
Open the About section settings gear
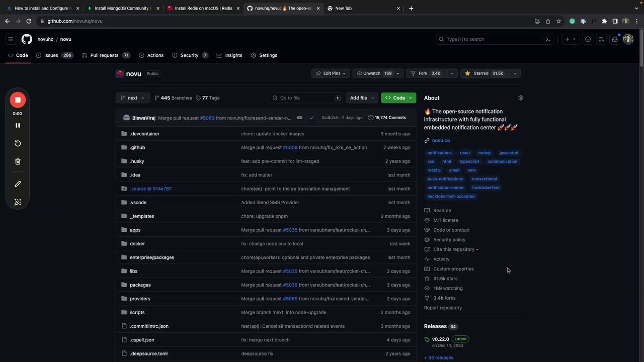(521, 98)
